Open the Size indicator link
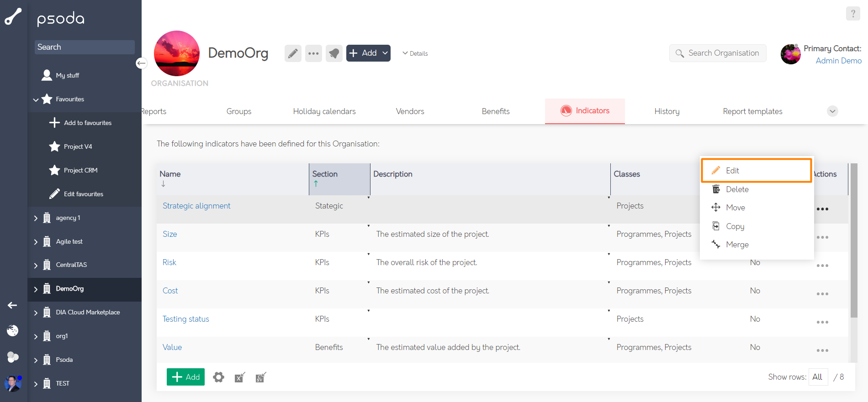 click(x=170, y=234)
